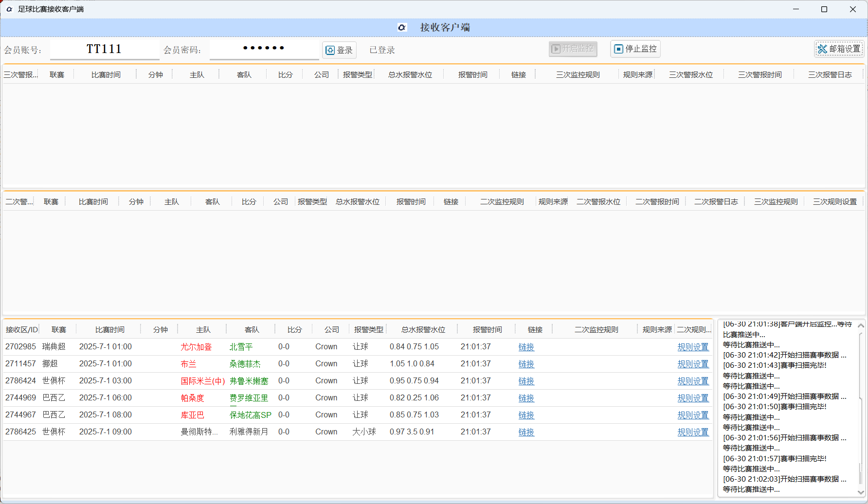Open 规则设置 for 国际米兰(中) match

[693, 381]
